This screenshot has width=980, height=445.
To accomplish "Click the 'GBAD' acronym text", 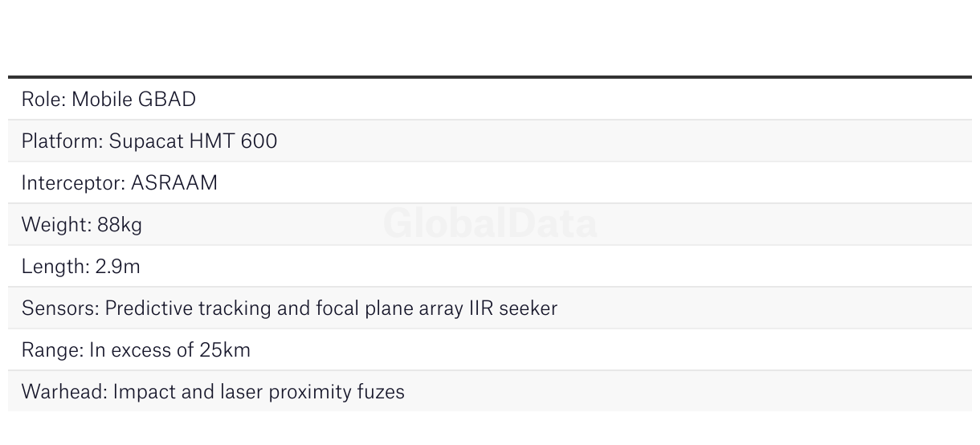I will tap(167, 100).
